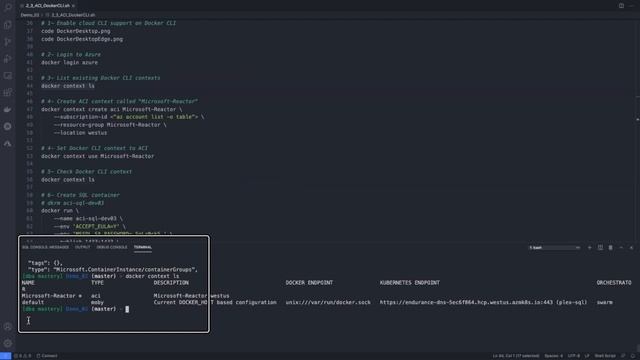Maximize the terminal panel size
Viewport: 640px width, 360px height.
(x=621, y=247)
